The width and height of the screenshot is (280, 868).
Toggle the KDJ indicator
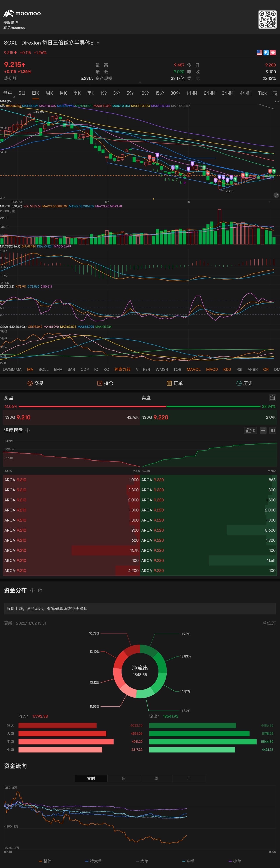pos(227,369)
